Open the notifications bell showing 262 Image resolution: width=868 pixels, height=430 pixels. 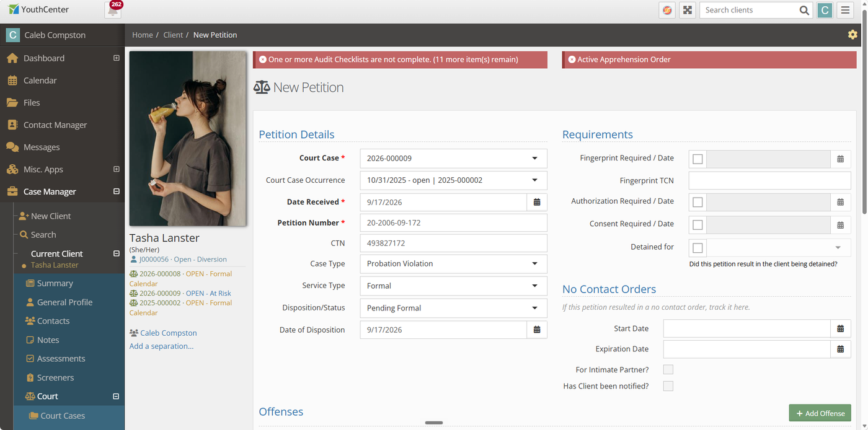[x=113, y=10]
